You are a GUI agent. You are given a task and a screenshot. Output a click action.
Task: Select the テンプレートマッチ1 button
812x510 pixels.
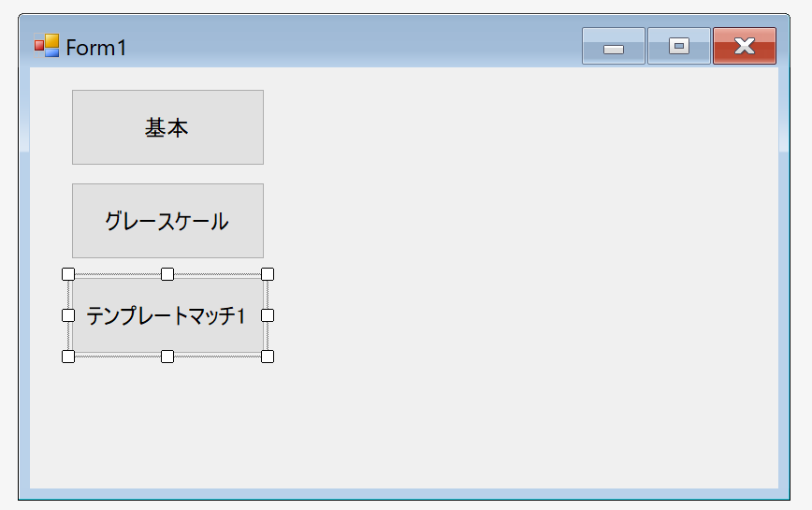click(167, 315)
